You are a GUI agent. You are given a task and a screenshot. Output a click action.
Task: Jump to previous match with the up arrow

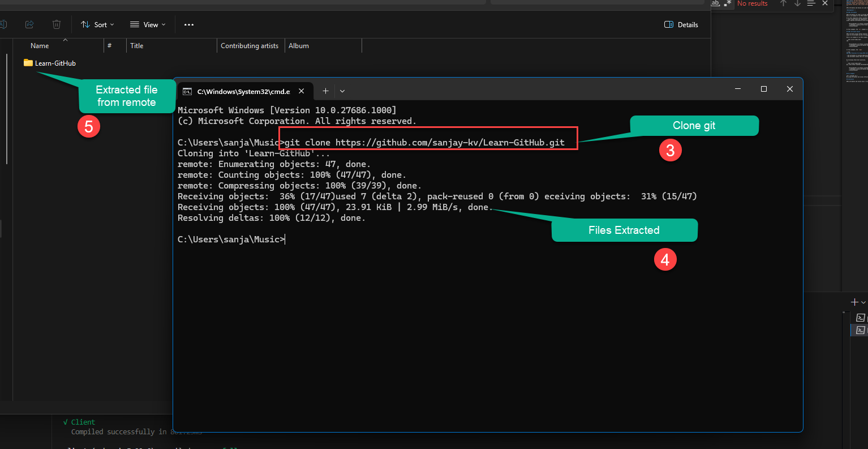pos(784,4)
